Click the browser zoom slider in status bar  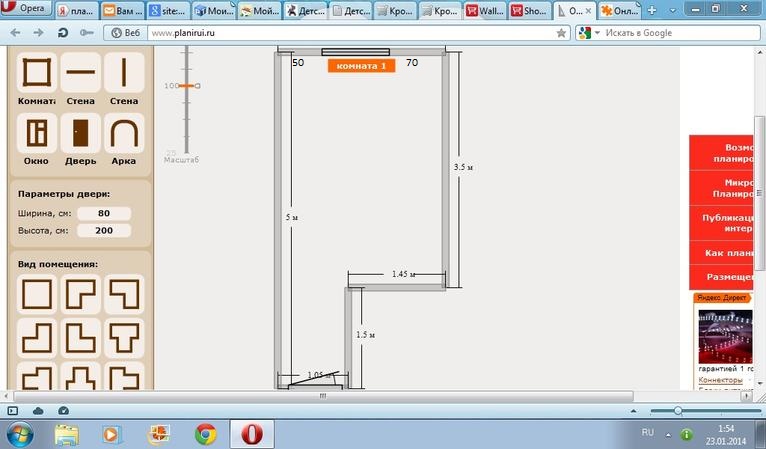pos(678,410)
